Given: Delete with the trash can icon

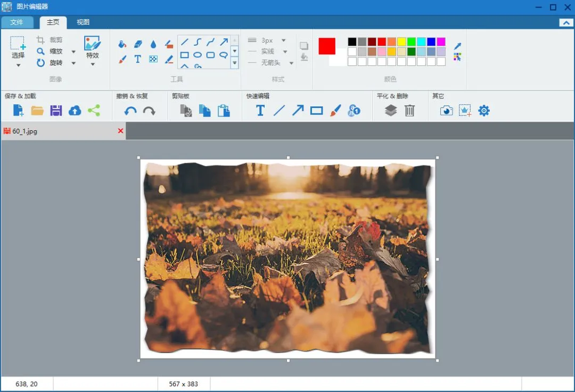Looking at the screenshot, I should coord(409,110).
